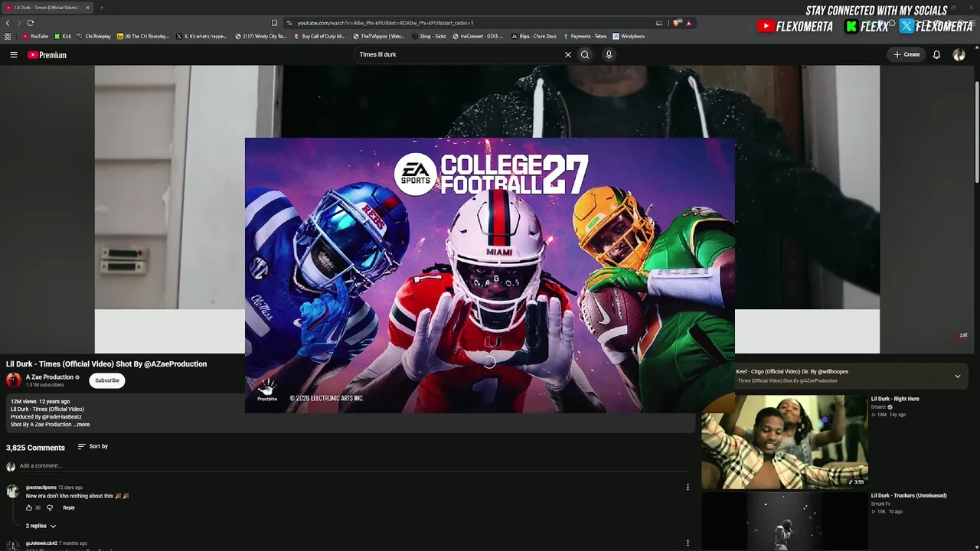Dislike the @extraclipsms comment

(x=51, y=507)
